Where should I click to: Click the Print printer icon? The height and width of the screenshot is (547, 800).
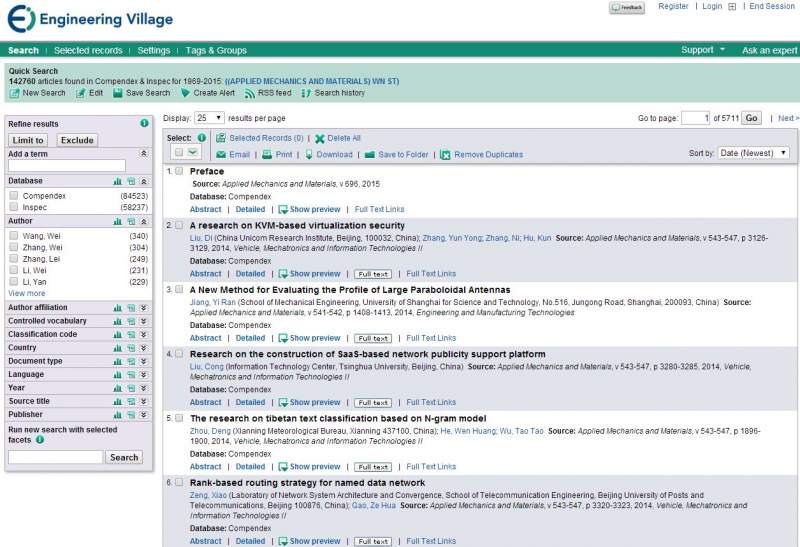(x=267, y=155)
